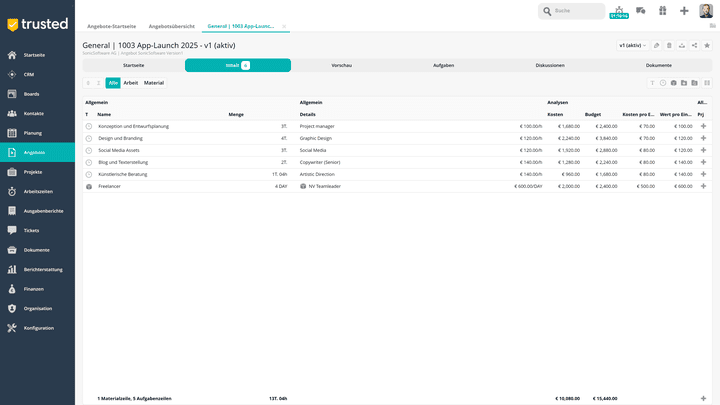
Task: Add text row using T icon
Action: pyautogui.click(x=652, y=83)
